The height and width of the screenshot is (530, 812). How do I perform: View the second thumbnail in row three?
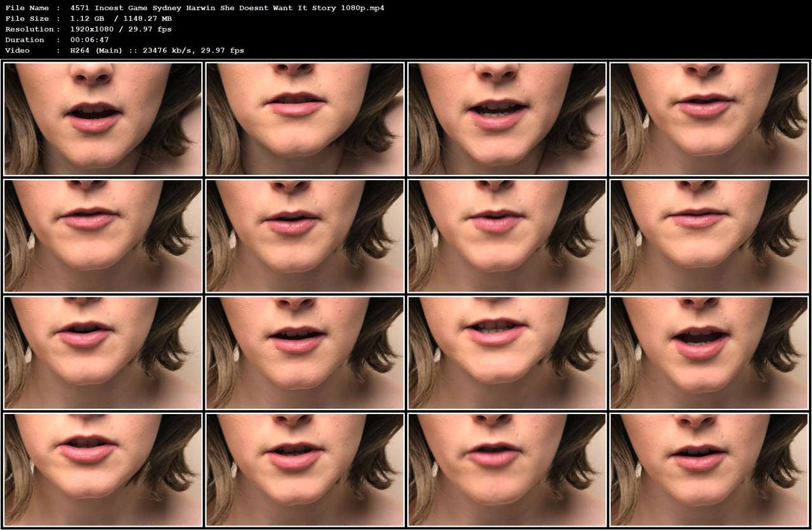tap(305, 353)
